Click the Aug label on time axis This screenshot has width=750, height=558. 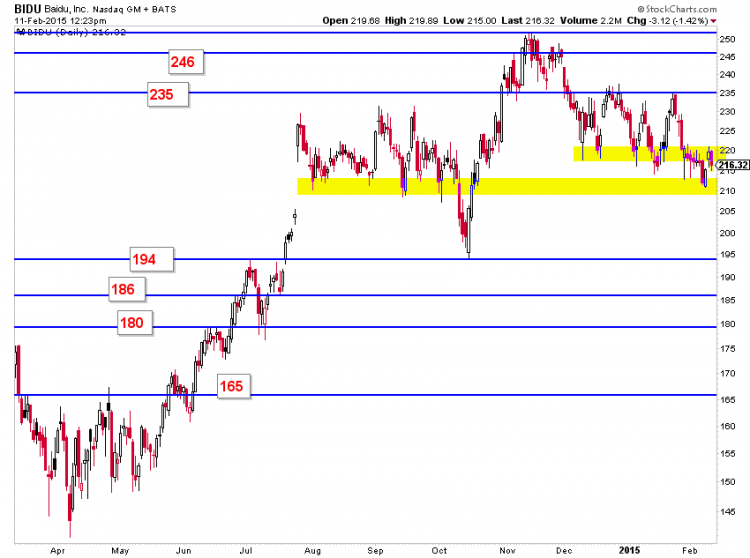coord(312,551)
